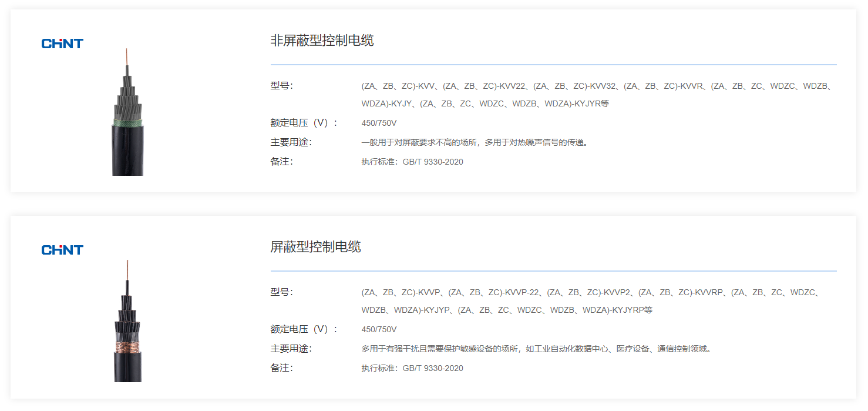Screen dimensions: 868x411
Task: Click the CHNT logo in the 屏蔽型控制电缆 card
Action: [62, 250]
